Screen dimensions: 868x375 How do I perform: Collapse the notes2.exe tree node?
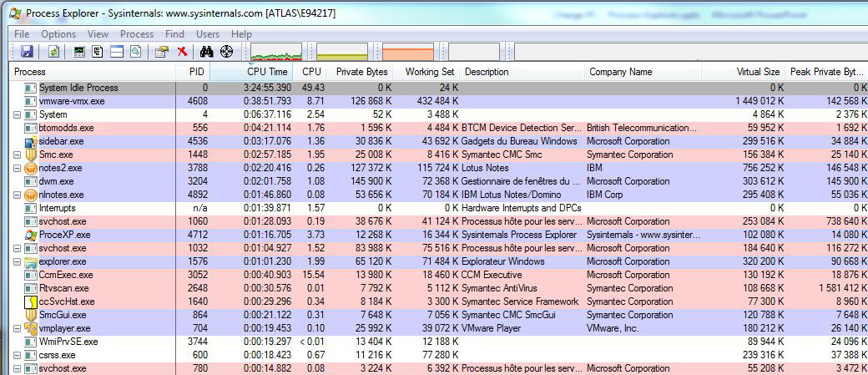18,168
